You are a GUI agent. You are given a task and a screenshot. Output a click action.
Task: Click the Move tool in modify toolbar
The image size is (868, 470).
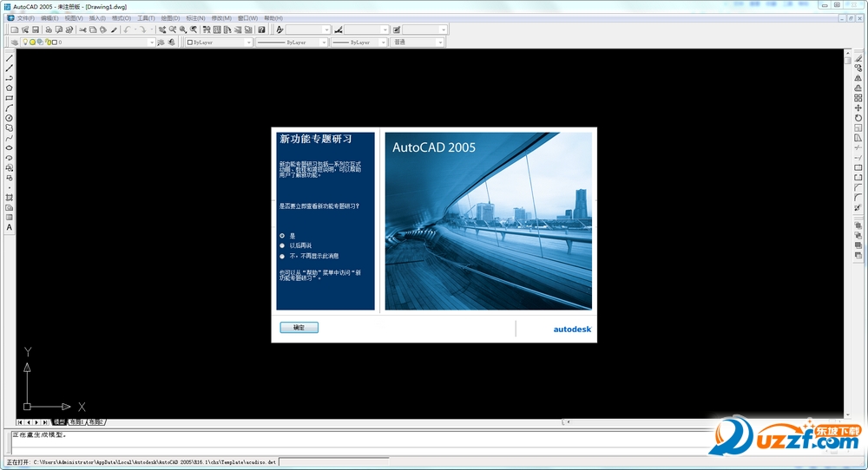[858, 108]
